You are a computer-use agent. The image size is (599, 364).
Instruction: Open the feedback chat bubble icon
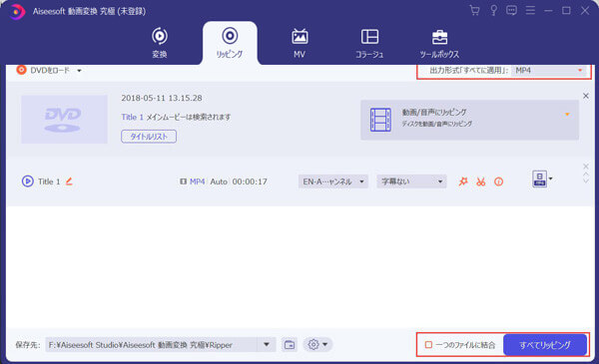click(x=511, y=11)
